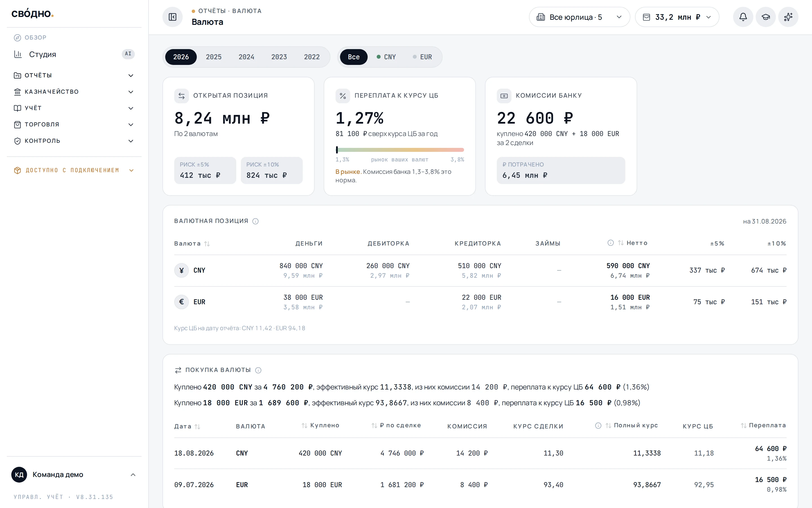812x508 pixels.
Task: Click info icon beside Полный курс column
Action: click(x=598, y=426)
